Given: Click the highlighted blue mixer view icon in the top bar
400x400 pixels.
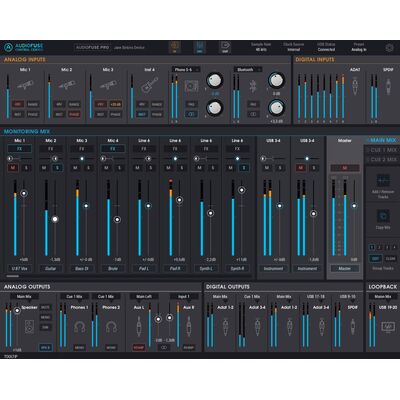Looking at the screenshot, I should tap(200, 47).
